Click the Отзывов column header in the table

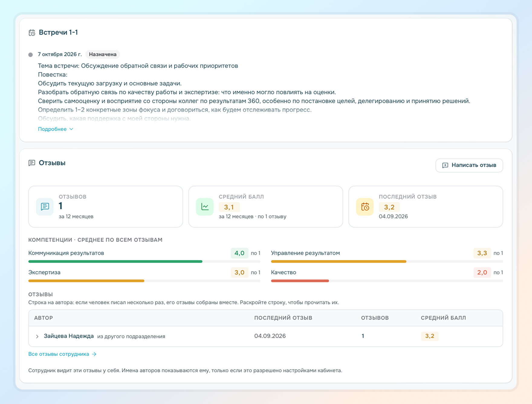pyautogui.click(x=375, y=318)
